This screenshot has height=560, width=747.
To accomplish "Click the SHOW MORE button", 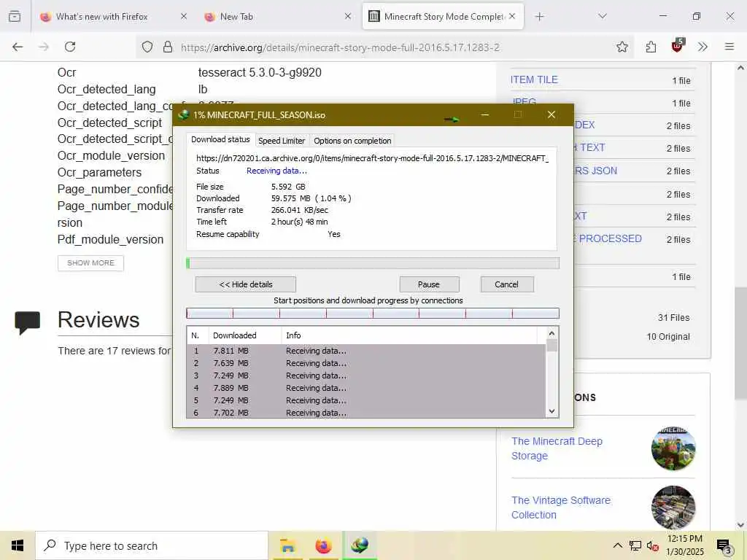I will 90,262.
